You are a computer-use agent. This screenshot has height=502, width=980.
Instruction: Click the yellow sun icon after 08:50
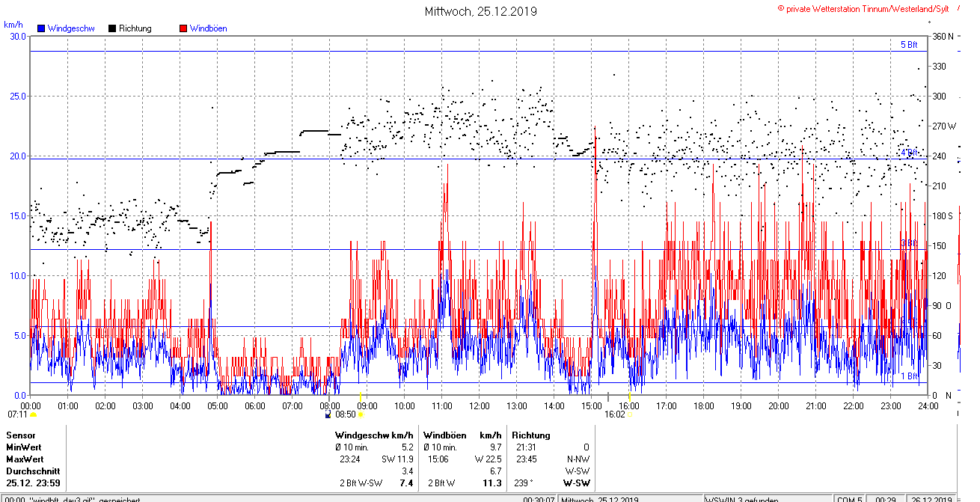click(361, 414)
